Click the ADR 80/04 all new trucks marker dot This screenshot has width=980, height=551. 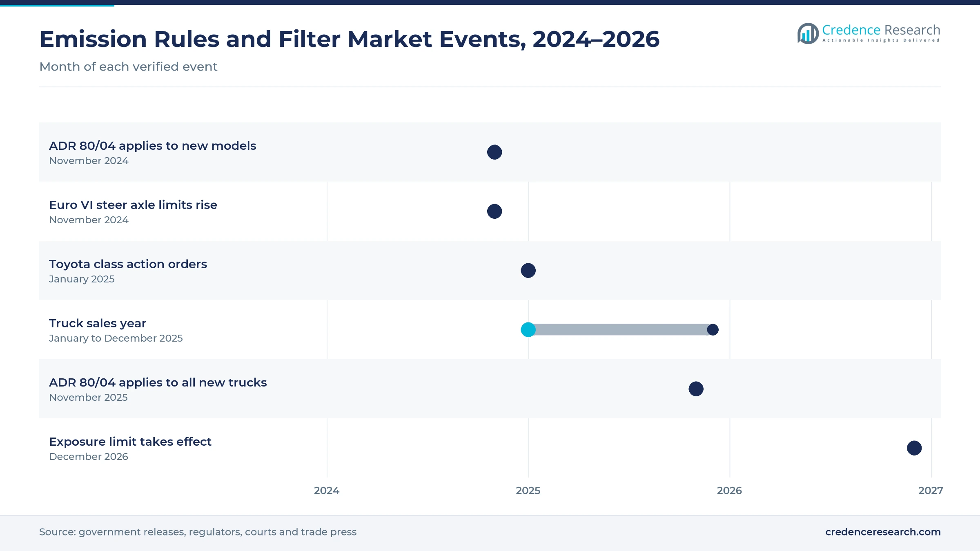pos(696,389)
